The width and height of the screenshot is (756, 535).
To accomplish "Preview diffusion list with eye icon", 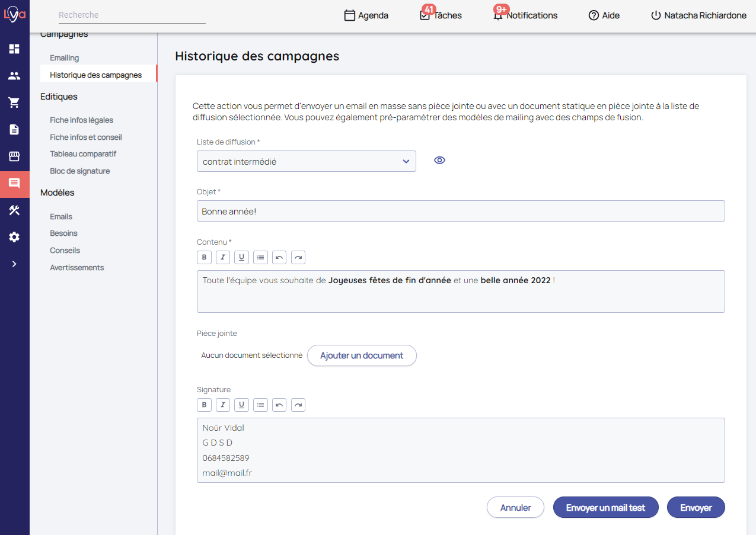I will [439, 161].
